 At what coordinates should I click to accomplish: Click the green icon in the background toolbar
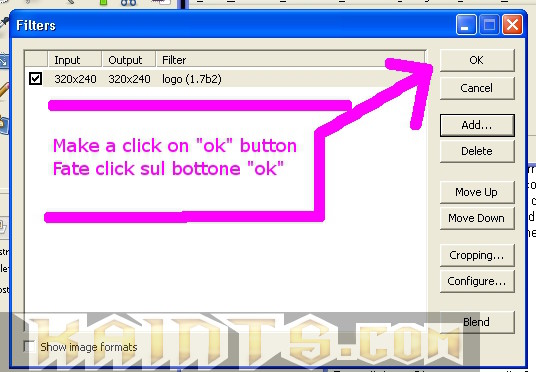click(103, 2)
